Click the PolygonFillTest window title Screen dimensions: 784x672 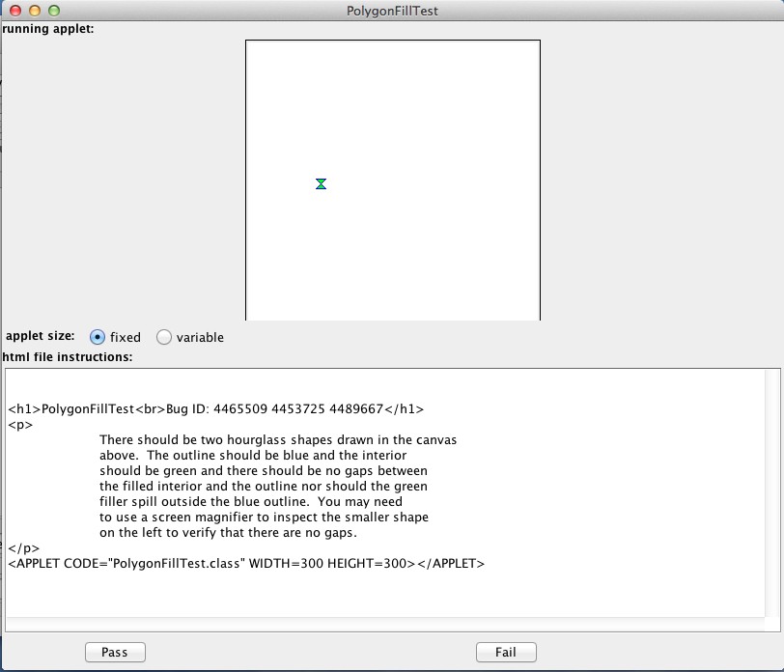(x=392, y=11)
